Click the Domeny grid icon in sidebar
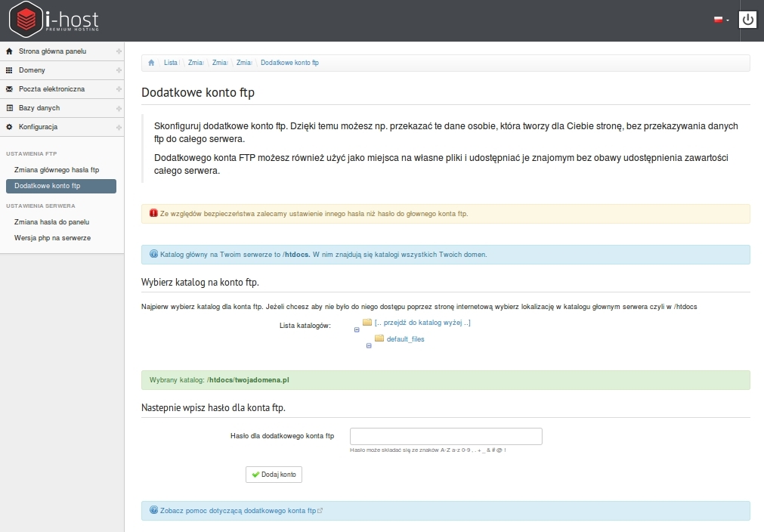Screen dimensions: 764x532 [9, 70]
